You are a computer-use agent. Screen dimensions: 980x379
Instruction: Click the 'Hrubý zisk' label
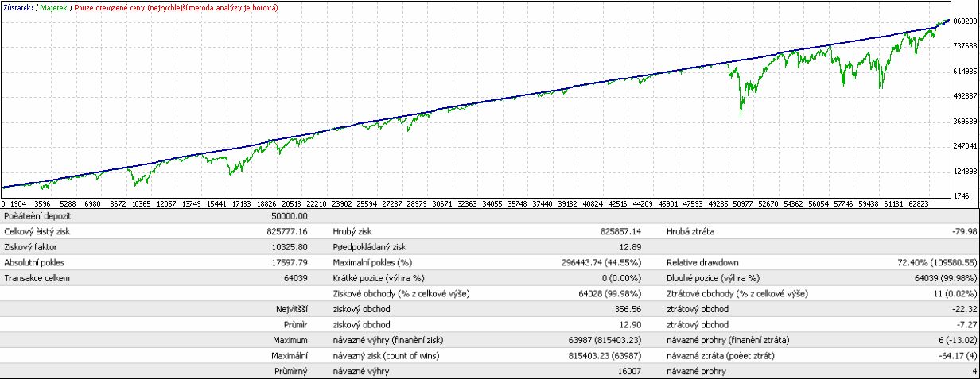coord(353,231)
